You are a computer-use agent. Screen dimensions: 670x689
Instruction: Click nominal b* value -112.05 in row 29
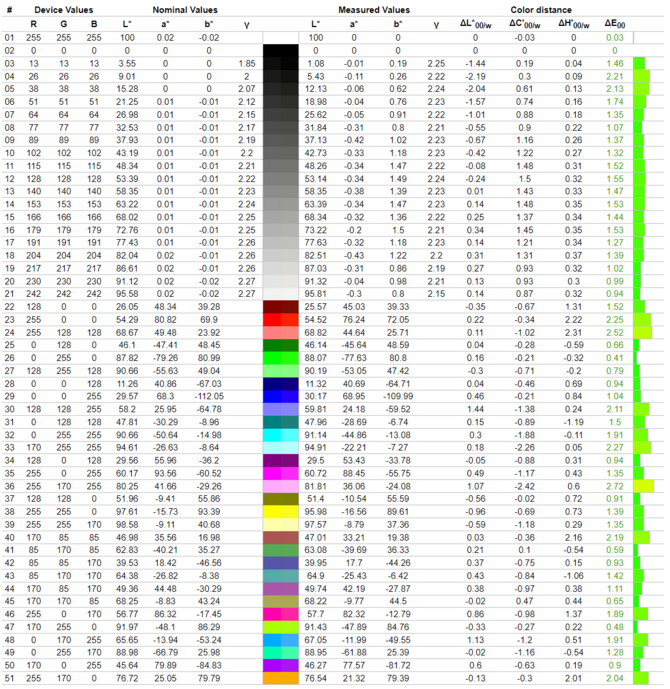[209, 396]
